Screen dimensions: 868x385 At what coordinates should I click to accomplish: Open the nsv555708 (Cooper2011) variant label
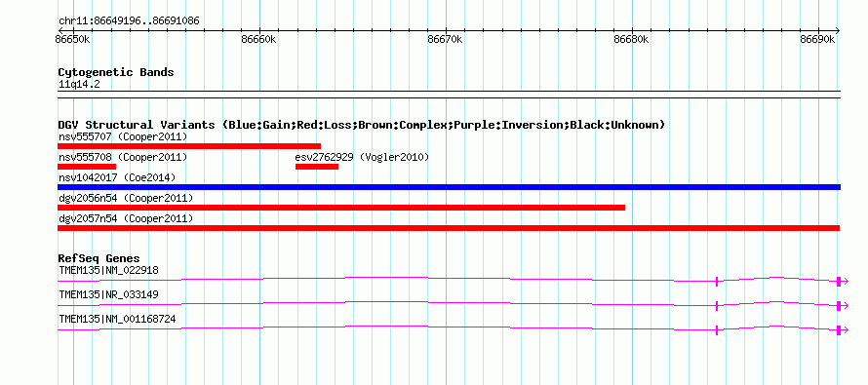tap(123, 158)
